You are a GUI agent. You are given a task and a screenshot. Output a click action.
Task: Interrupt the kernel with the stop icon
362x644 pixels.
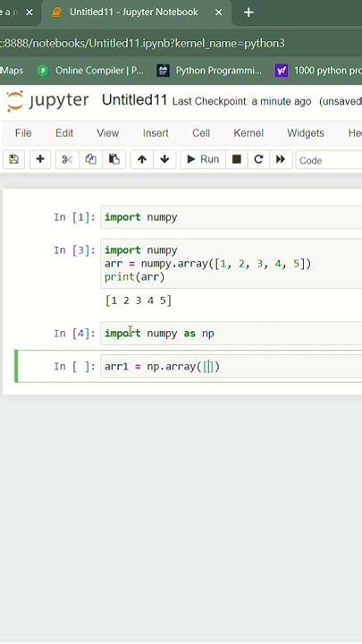click(236, 159)
